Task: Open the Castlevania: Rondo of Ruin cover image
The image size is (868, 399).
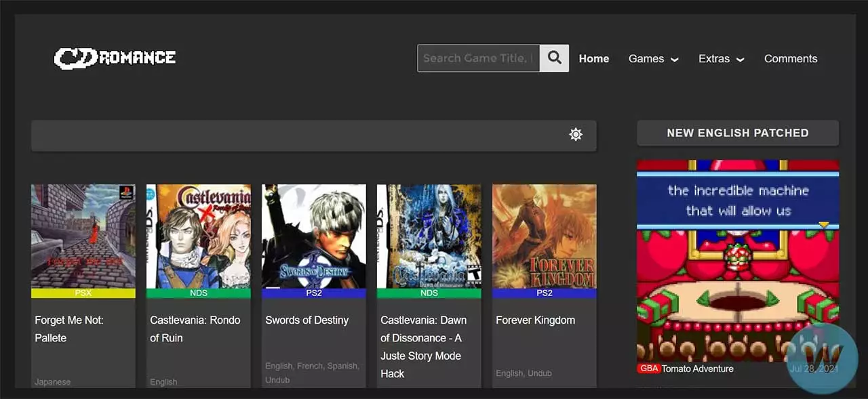Action: [199, 236]
